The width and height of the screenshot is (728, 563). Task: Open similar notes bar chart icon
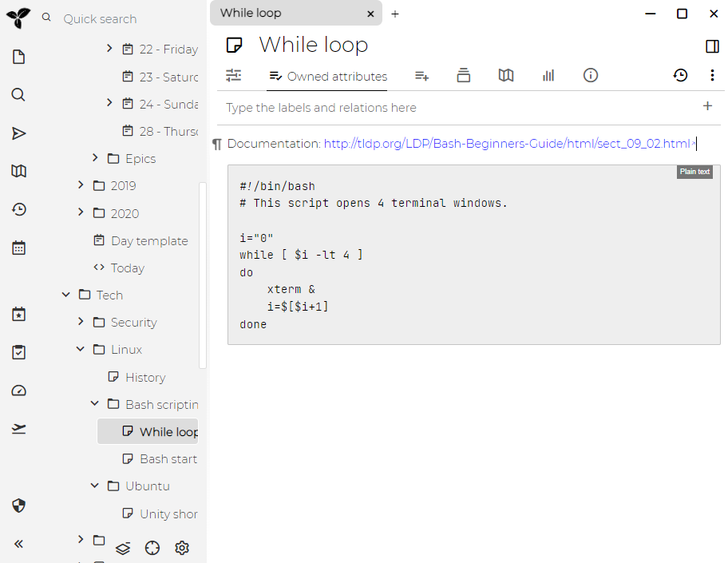pyautogui.click(x=548, y=75)
